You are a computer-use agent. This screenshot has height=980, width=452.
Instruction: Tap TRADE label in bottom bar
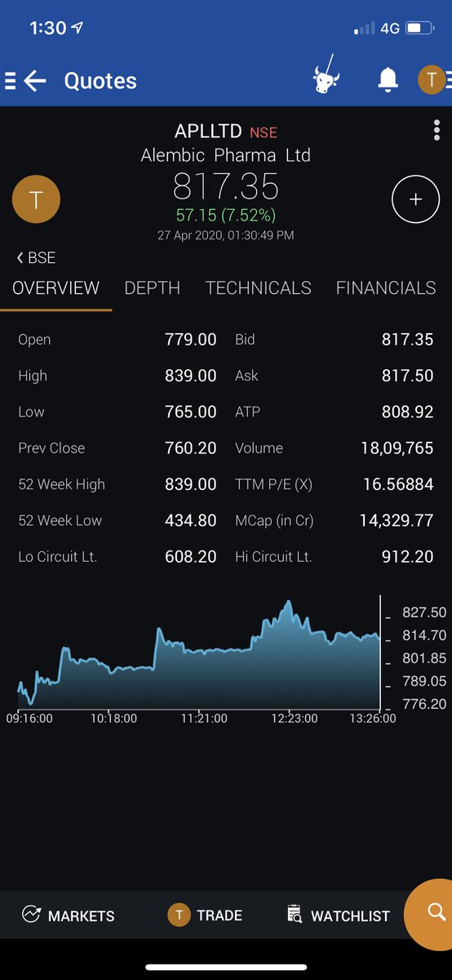pyautogui.click(x=219, y=915)
